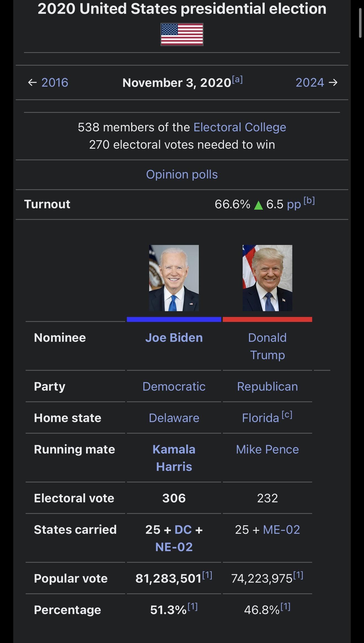The height and width of the screenshot is (643, 364).
Task: Open Joe Biden's portrait photo
Action: coord(174,278)
